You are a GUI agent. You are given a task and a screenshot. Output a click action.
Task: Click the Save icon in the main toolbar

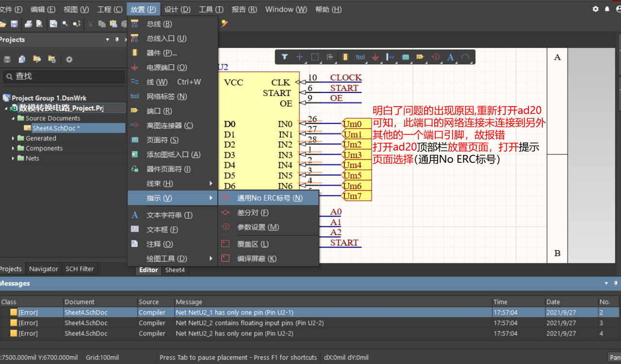[x=14, y=24]
